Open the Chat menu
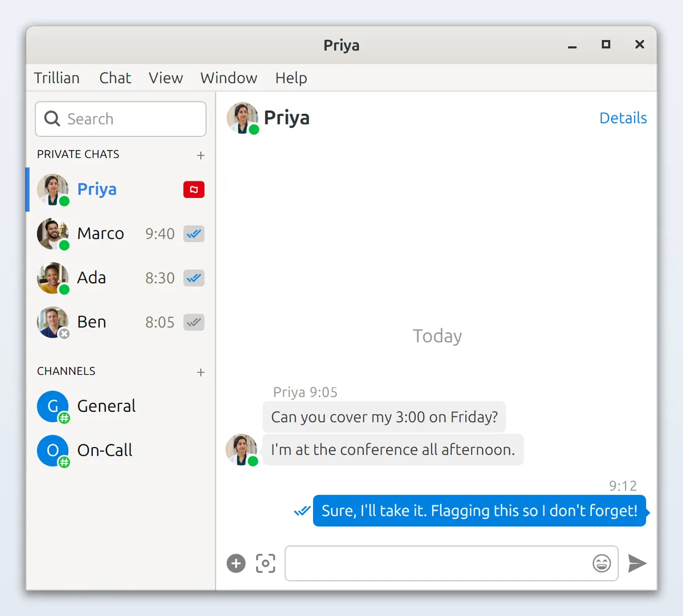 tap(115, 78)
